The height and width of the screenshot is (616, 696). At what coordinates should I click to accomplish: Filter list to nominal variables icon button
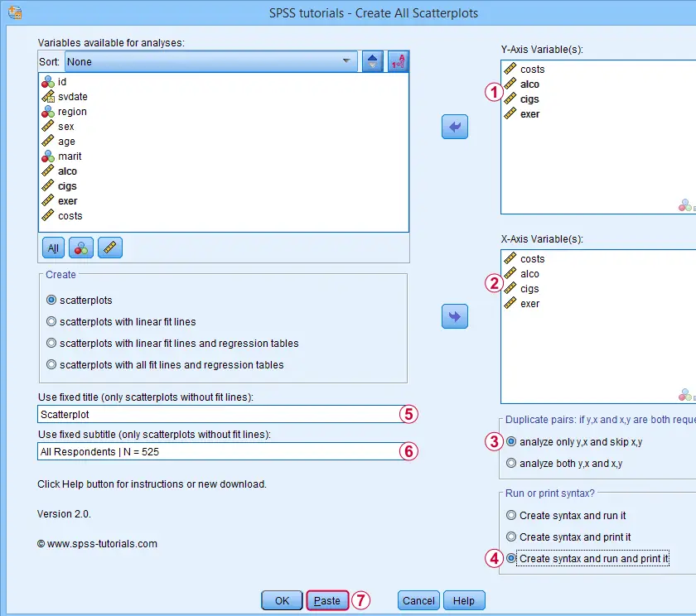[81, 248]
